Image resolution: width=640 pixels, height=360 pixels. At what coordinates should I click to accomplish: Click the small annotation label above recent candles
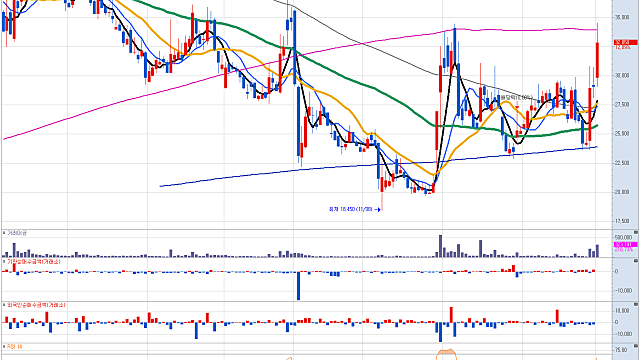tap(517, 98)
